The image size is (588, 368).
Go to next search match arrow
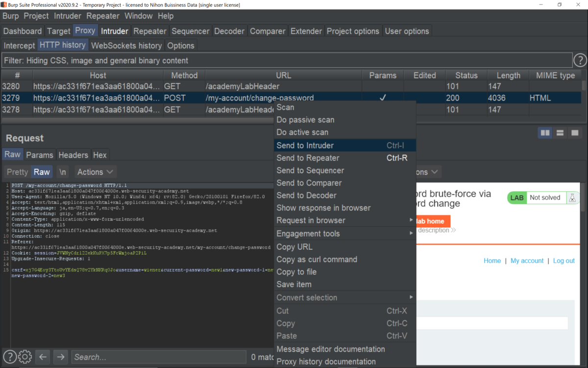pos(60,357)
